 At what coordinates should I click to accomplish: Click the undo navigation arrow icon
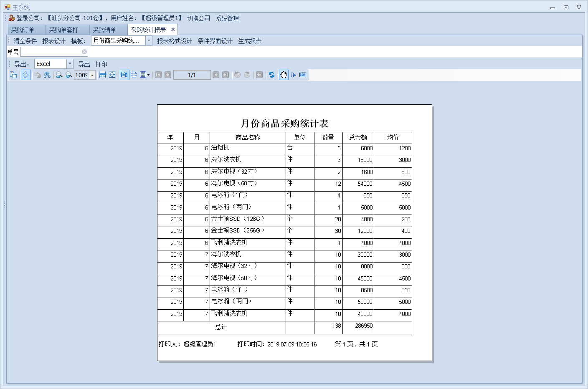237,75
